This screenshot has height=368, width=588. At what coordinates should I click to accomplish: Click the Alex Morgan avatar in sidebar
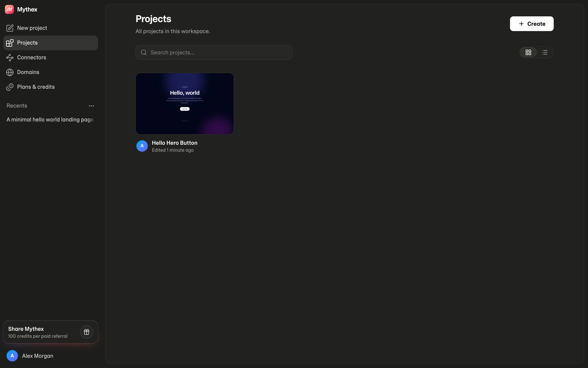pos(12,356)
